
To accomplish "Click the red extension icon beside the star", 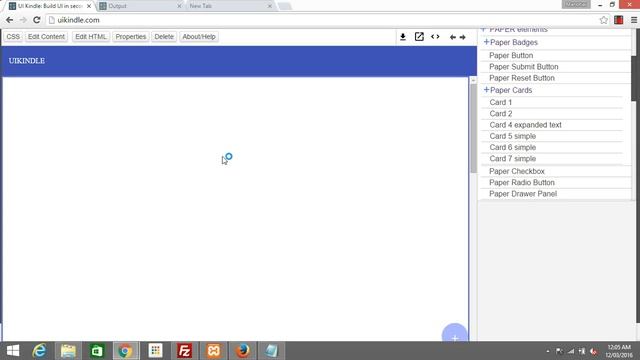I will click(618, 20).
